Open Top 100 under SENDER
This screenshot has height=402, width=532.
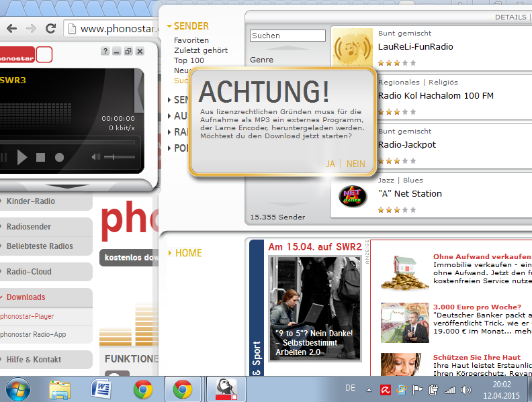[x=189, y=60]
